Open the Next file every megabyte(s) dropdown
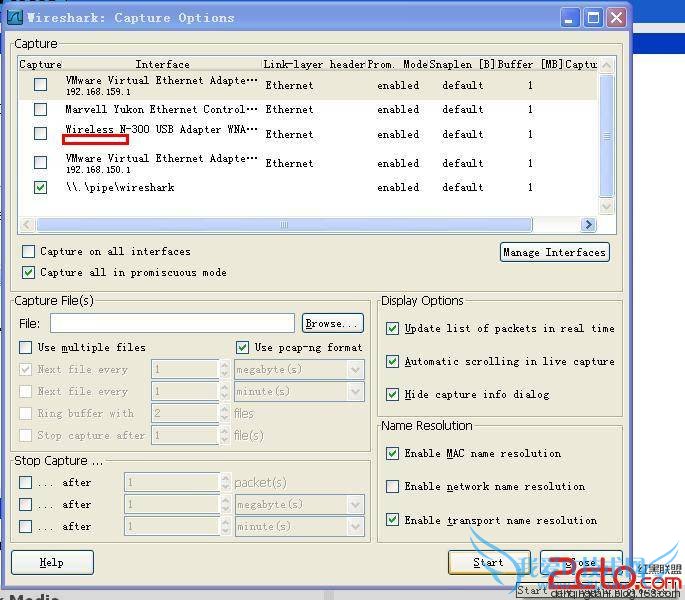 click(299, 370)
